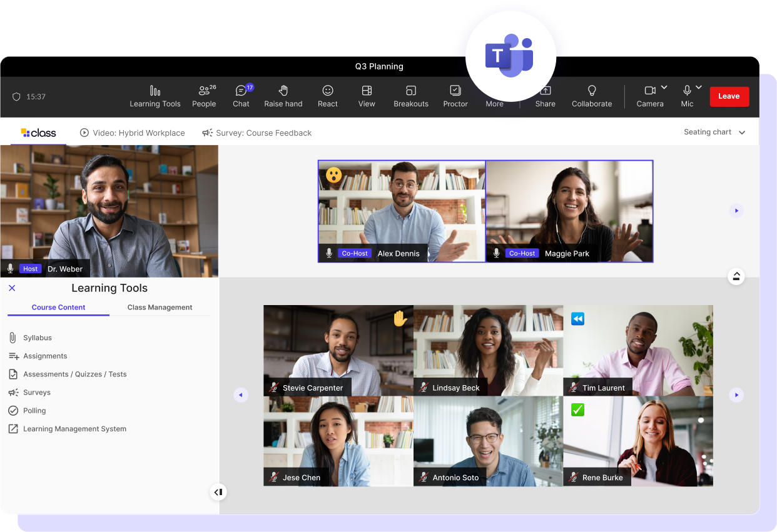Open the Camera selection chevron

[663, 88]
